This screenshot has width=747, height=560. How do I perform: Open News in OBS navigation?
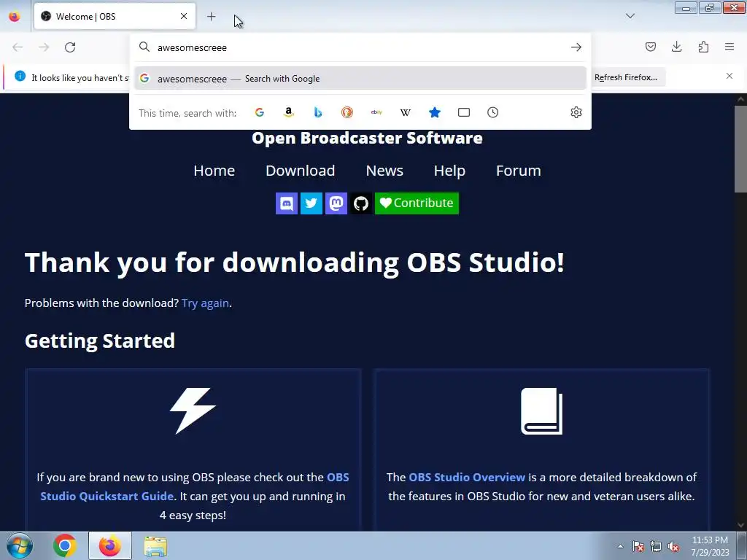[x=384, y=171]
